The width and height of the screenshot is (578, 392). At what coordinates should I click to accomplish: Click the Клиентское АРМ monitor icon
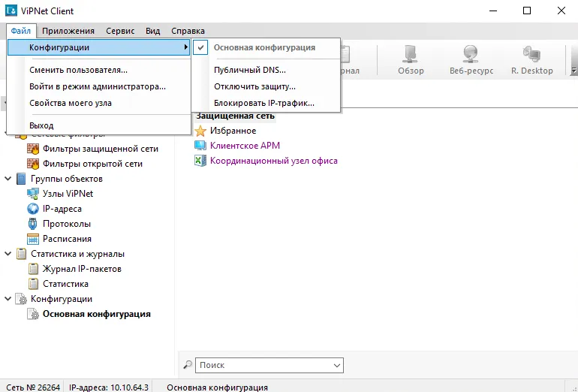point(200,146)
